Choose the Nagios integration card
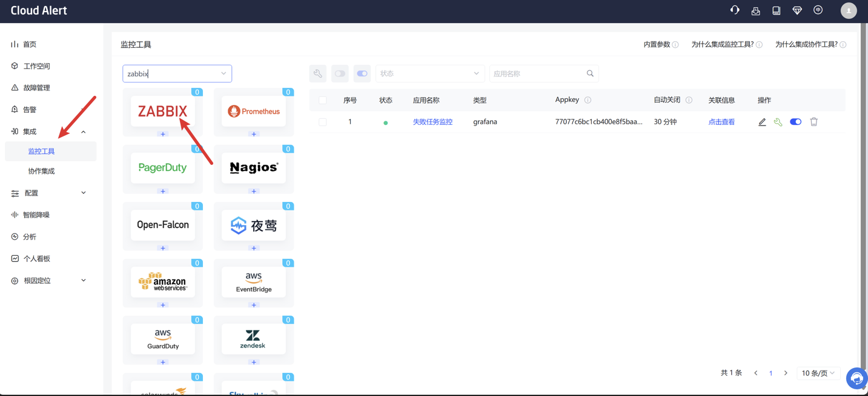 [x=254, y=167]
